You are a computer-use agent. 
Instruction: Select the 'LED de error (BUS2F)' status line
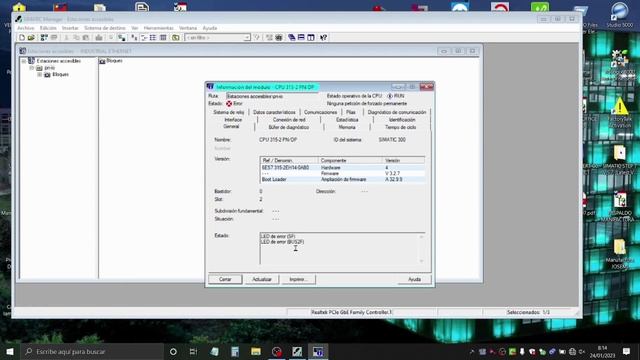[282, 242]
